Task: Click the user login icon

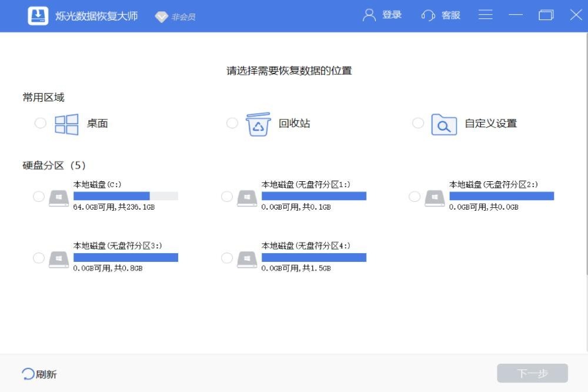Action: click(x=369, y=15)
